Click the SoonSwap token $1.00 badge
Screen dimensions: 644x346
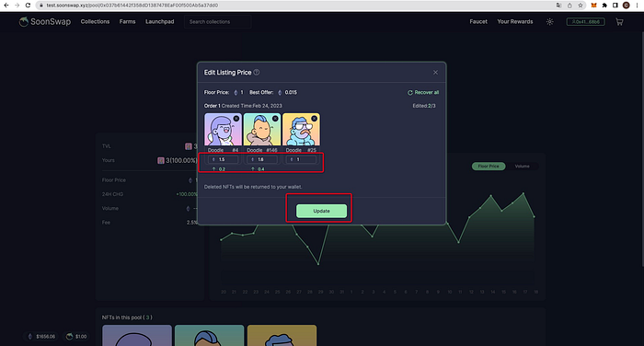tap(76, 337)
